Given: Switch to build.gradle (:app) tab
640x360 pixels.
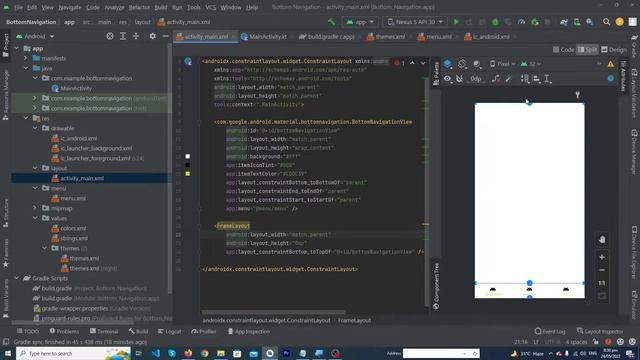Looking at the screenshot, I should tap(327, 37).
